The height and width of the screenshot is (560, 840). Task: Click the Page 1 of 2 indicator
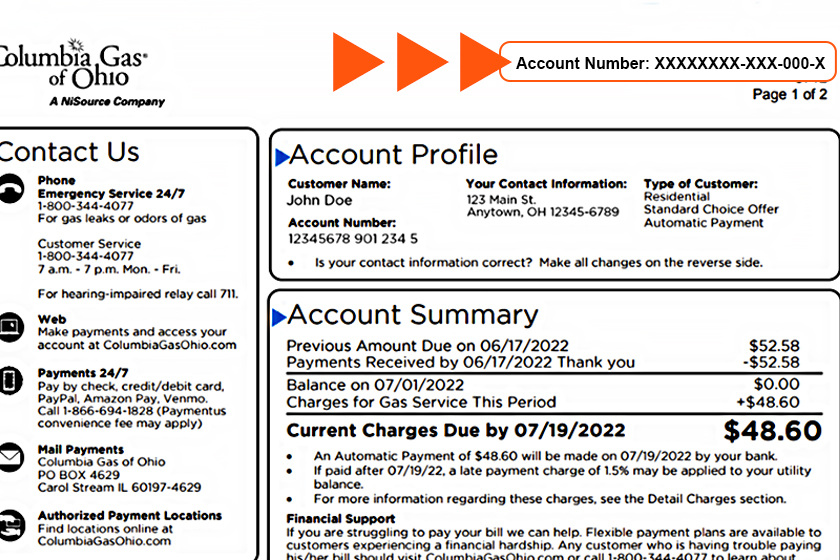(x=789, y=95)
